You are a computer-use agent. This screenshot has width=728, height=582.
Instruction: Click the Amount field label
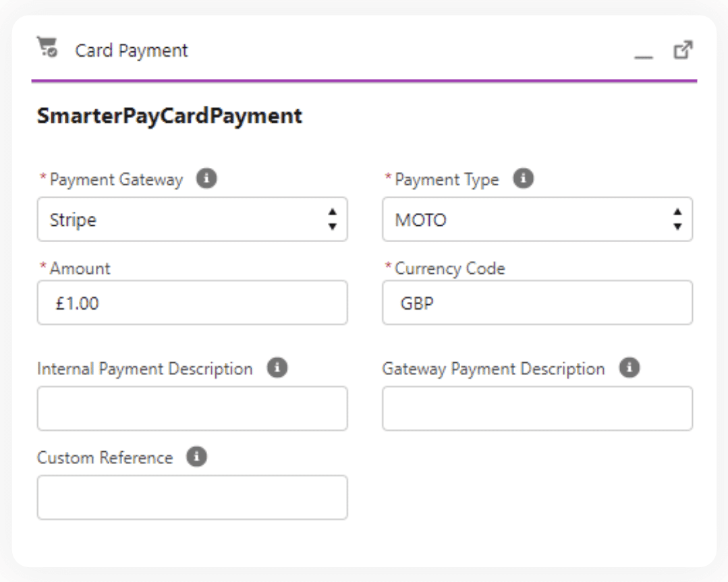tap(80, 268)
